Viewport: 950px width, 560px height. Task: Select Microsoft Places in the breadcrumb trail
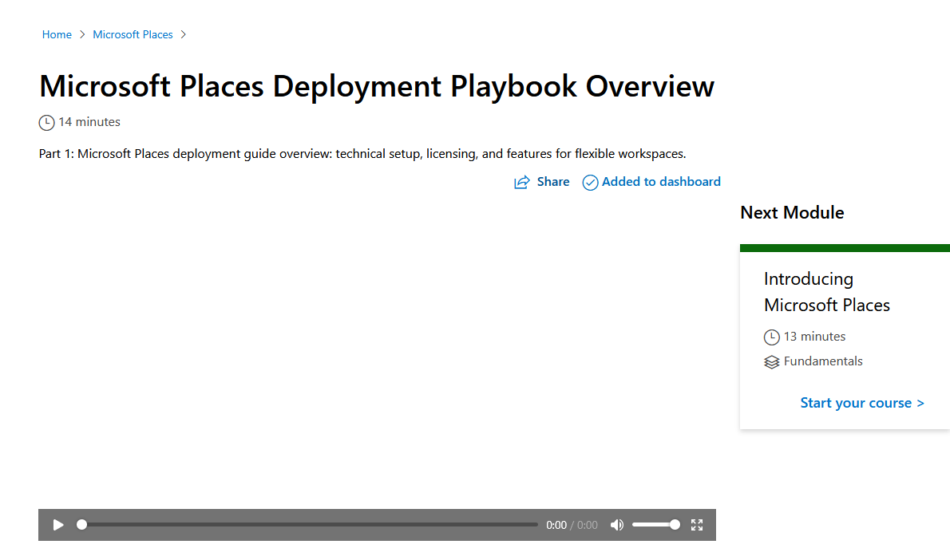point(133,34)
